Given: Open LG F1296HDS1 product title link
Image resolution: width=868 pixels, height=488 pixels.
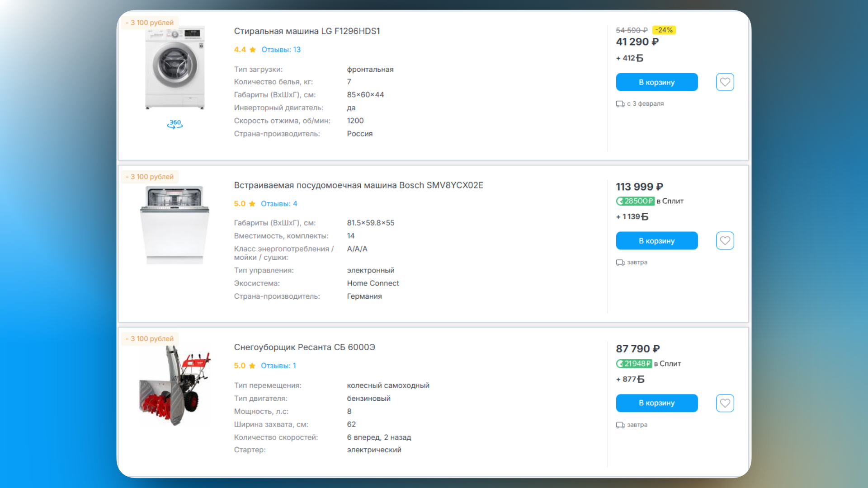Looking at the screenshot, I should [307, 31].
